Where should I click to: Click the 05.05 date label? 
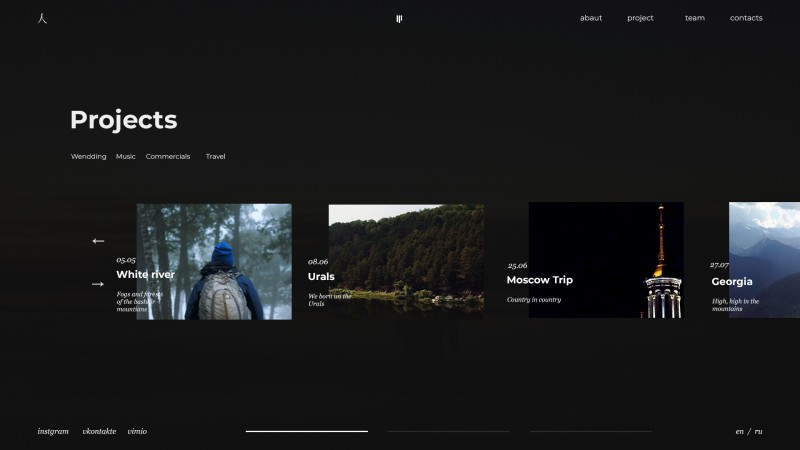point(126,260)
